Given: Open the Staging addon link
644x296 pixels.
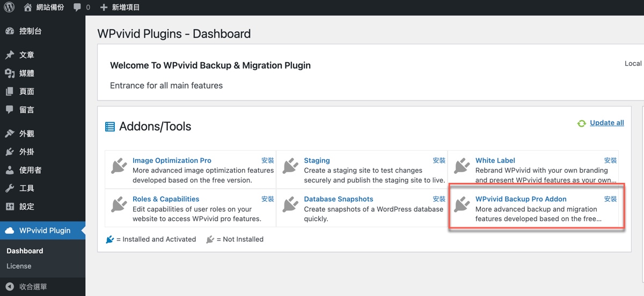Looking at the screenshot, I should [317, 160].
